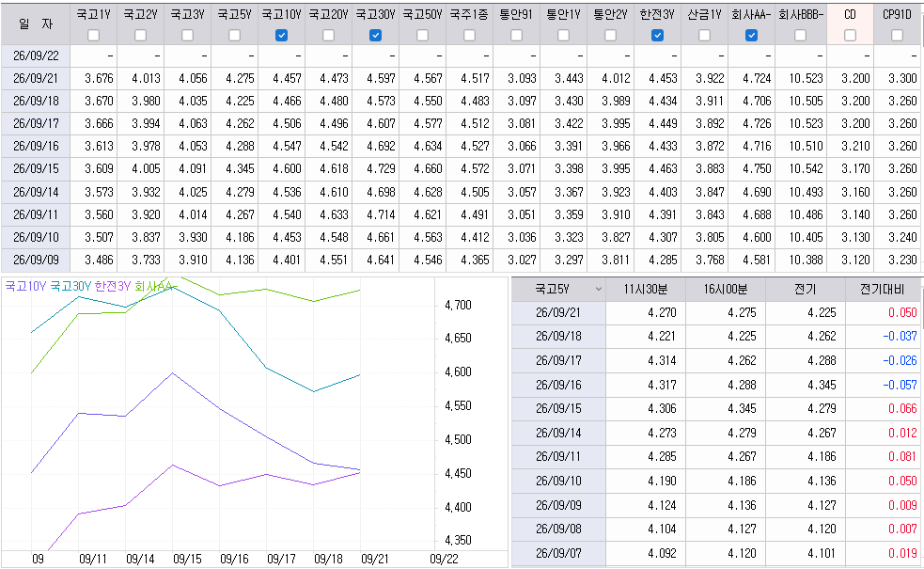Click the 0.081 change value in 전기대비

902,456
